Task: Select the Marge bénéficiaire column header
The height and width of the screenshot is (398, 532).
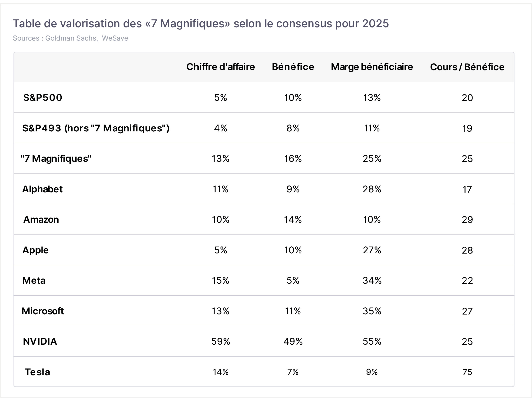Action: point(372,67)
